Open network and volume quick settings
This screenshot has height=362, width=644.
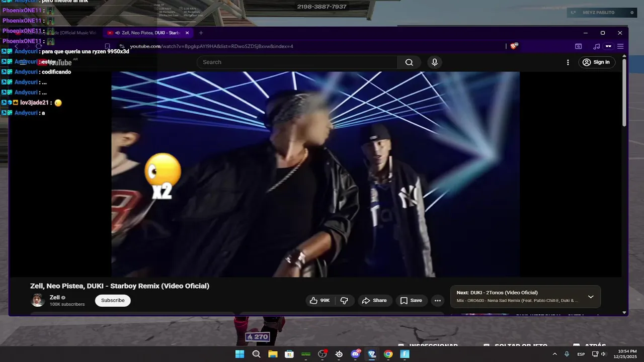coord(599,354)
